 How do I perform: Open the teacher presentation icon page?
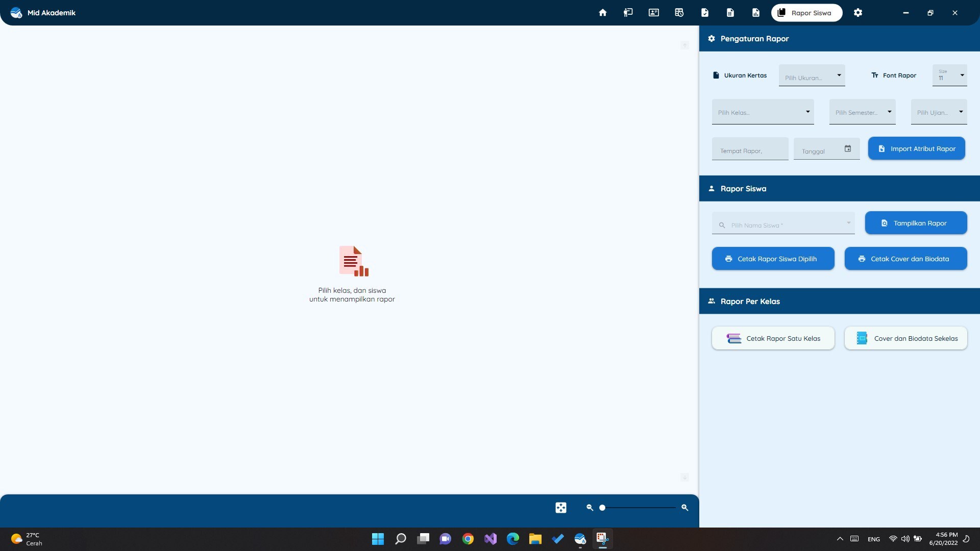coord(628,13)
